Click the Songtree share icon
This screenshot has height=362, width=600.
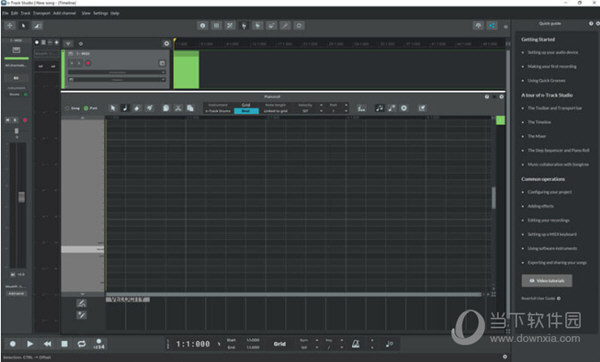pyautogui.click(x=492, y=26)
